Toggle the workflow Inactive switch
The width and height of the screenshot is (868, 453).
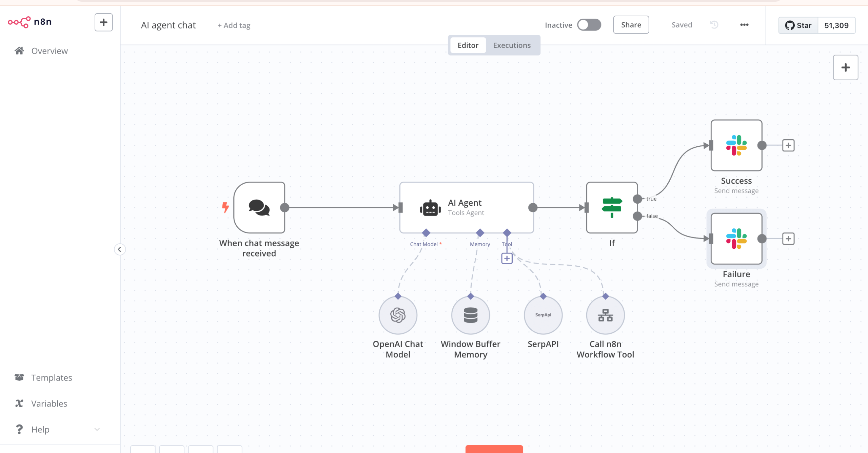pos(589,25)
